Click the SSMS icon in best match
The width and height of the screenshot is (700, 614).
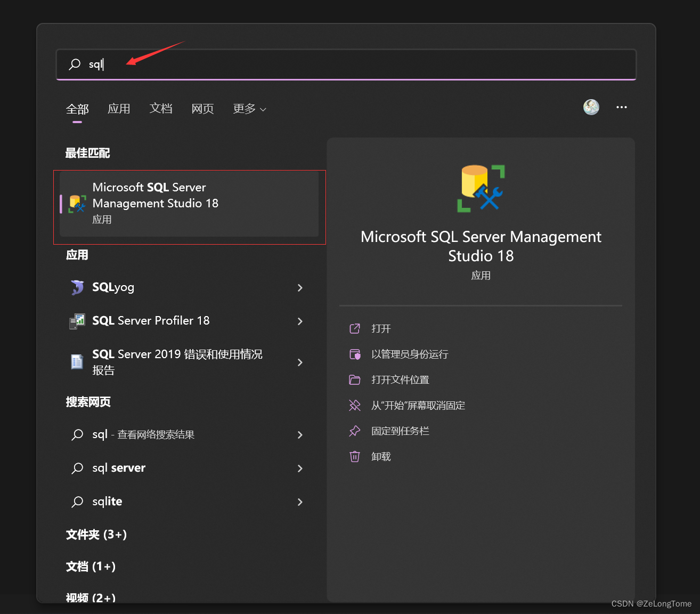coord(77,204)
